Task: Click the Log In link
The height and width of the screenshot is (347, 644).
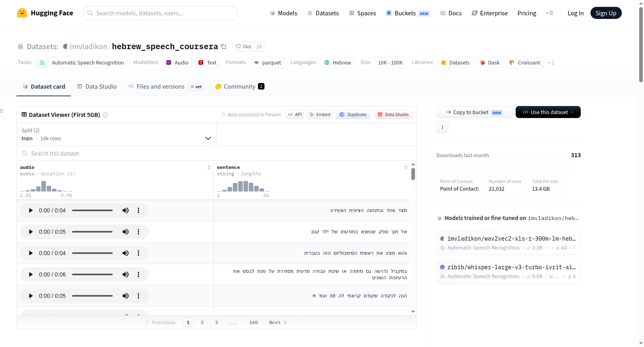Action: pyautogui.click(x=576, y=13)
